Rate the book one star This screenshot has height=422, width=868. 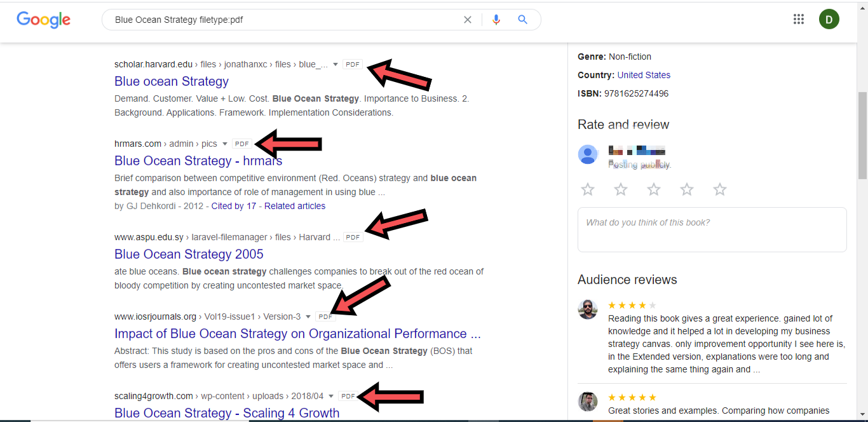pyautogui.click(x=588, y=189)
